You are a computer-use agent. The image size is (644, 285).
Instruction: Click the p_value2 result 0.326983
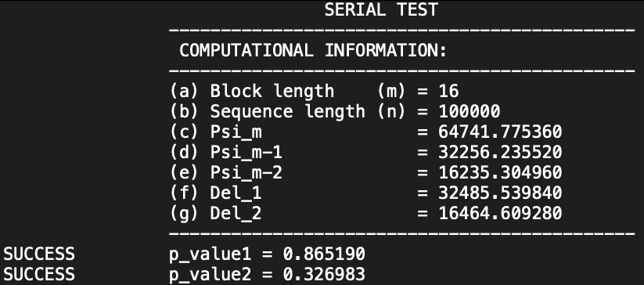click(324, 274)
